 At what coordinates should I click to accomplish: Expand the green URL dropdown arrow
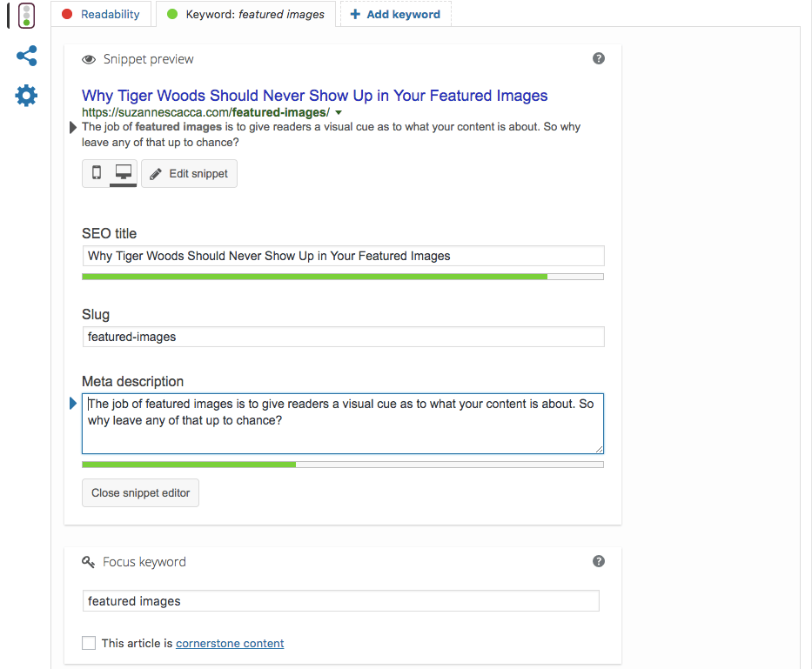click(339, 113)
